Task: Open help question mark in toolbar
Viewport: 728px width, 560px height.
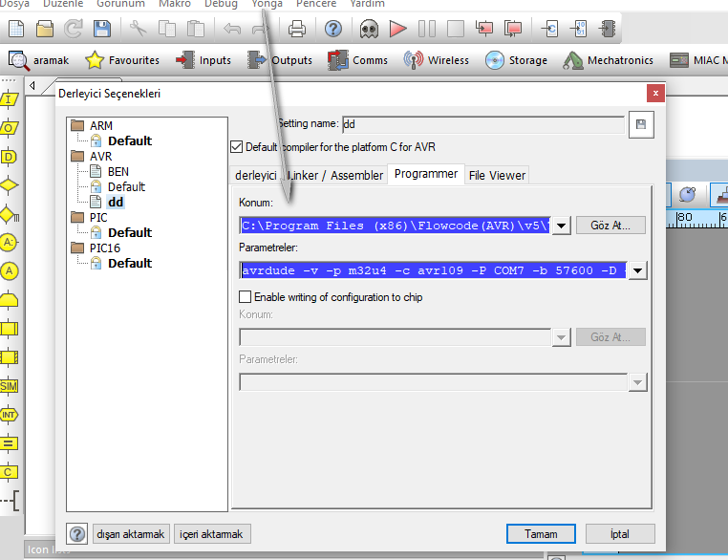Action: pos(332,29)
